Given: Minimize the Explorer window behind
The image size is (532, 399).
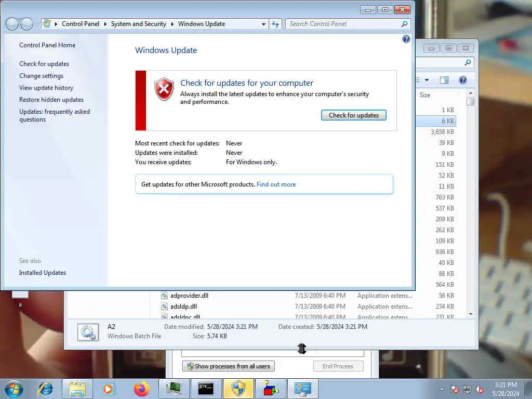Looking at the screenshot, I should (431, 48).
